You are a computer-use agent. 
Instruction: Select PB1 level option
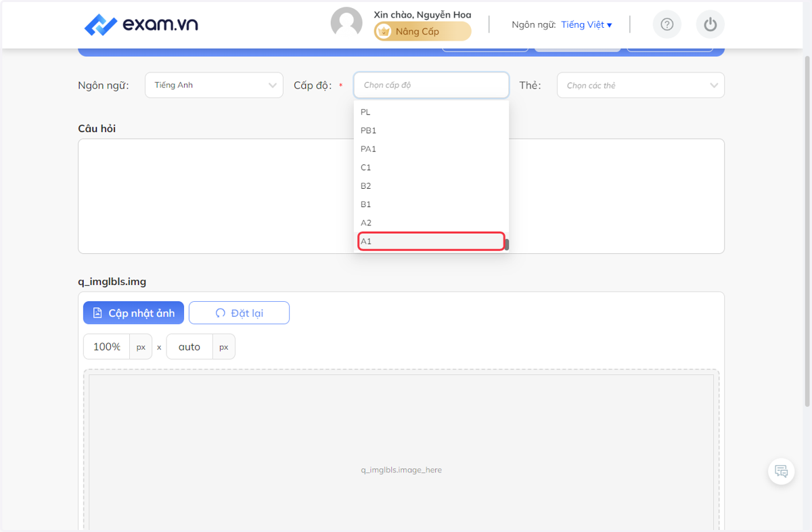click(431, 131)
